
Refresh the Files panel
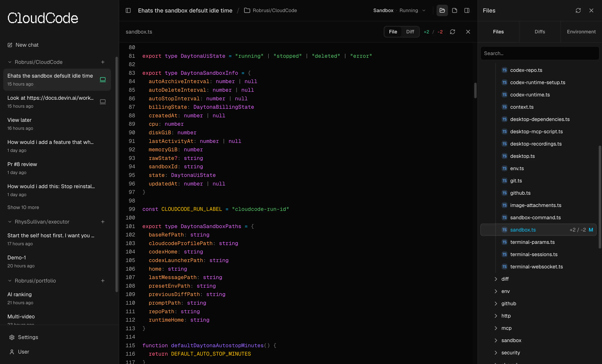[x=578, y=10]
